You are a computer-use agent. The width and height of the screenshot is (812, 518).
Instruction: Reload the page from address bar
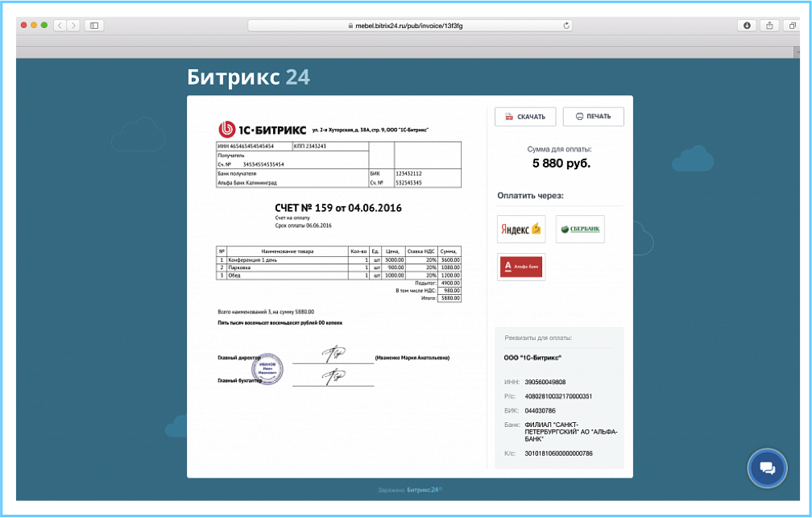567,26
